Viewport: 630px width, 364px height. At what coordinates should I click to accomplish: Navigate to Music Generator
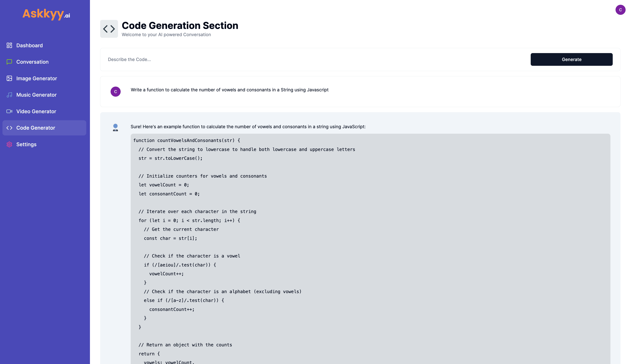click(x=37, y=95)
